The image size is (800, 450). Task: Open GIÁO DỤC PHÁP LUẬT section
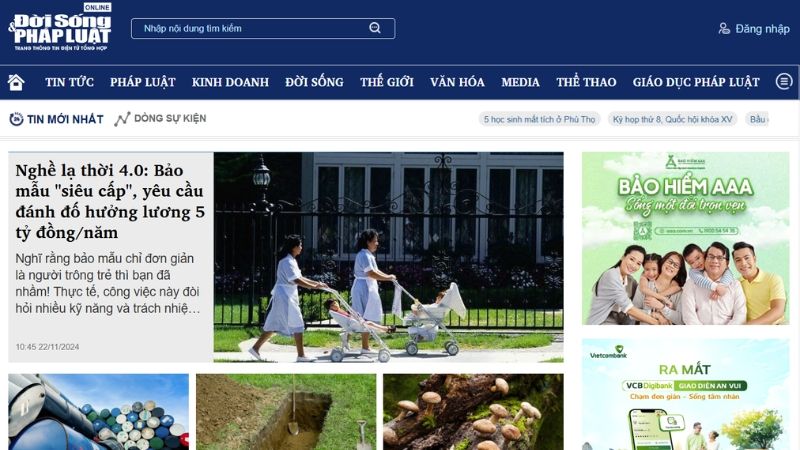[x=696, y=82]
